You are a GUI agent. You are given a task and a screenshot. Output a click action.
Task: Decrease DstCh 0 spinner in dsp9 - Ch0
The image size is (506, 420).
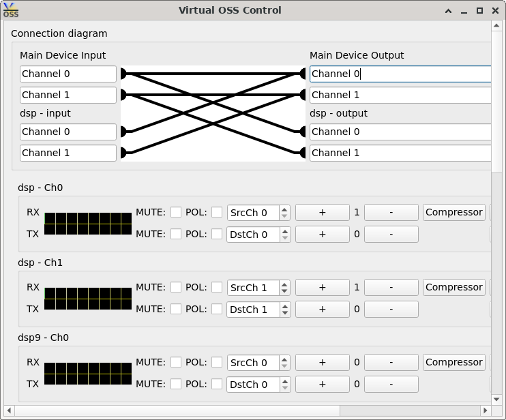(x=284, y=387)
